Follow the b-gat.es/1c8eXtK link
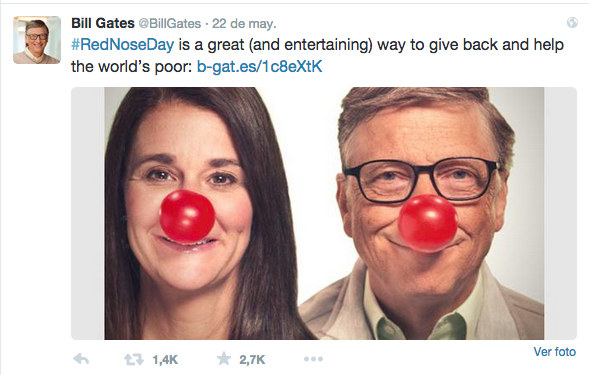Screen dimensions: 589x375 pyautogui.click(x=260, y=67)
